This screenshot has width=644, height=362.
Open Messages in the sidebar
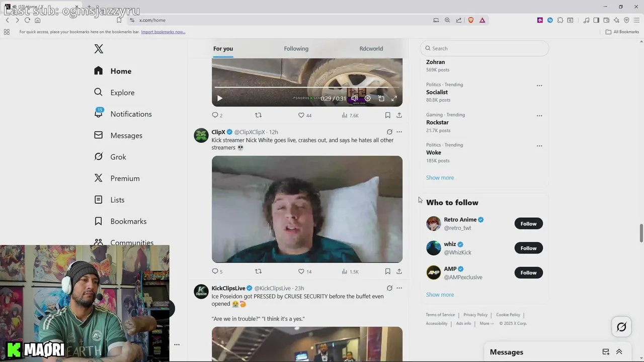118,135
